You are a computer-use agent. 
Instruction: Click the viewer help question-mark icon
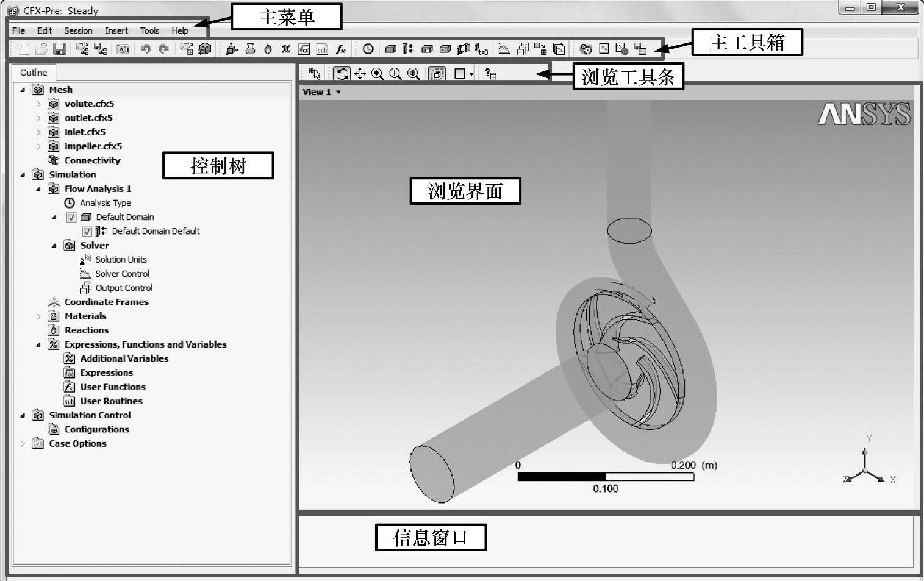(491, 74)
